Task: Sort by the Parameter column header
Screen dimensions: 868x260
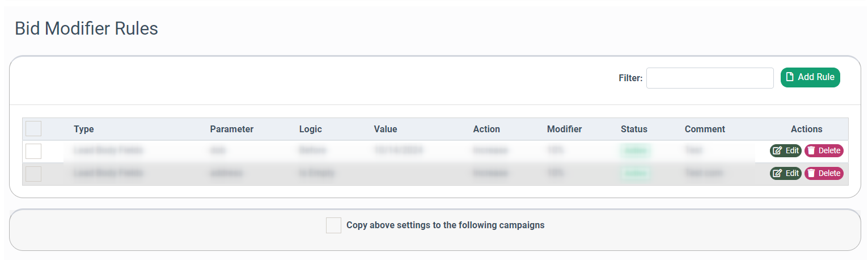Action: point(231,129)
